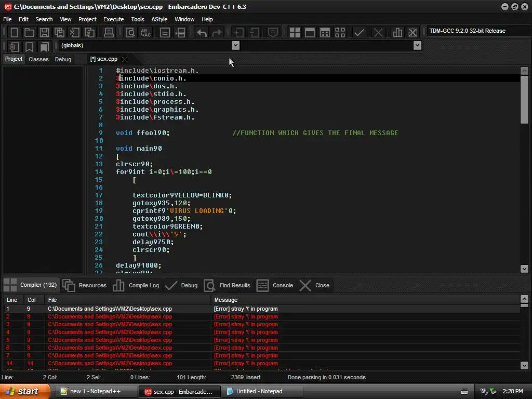Click the Save floppy disk icon
This screenshot has height=399, width=532.
(44, 33)
